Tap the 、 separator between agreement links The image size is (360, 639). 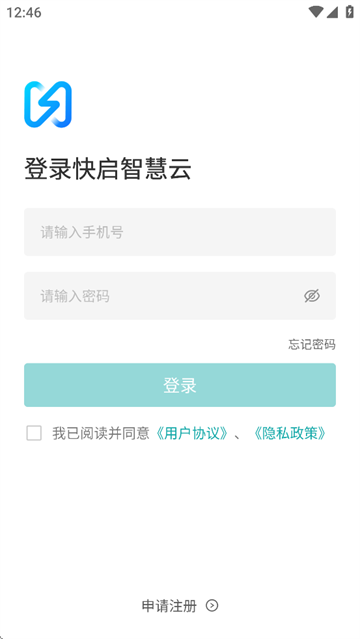[238, 437]
